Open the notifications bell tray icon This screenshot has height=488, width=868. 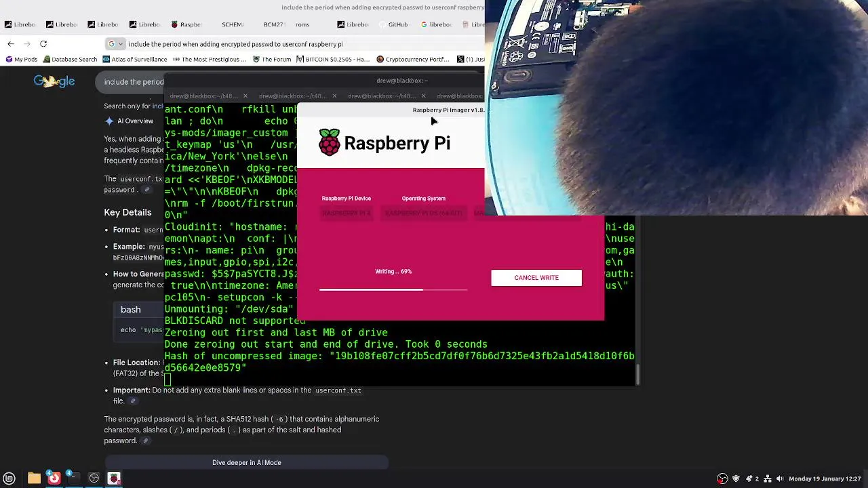pos(749,479)
